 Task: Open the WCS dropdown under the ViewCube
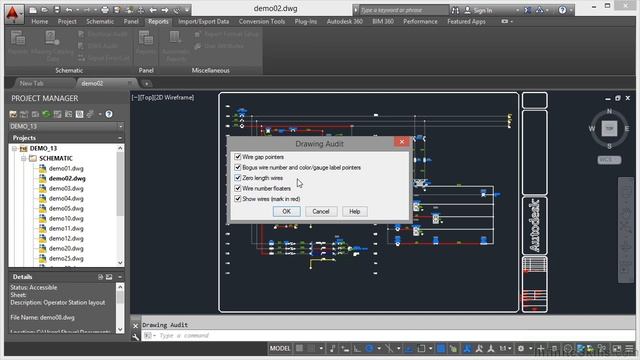[x=609, y=160]
